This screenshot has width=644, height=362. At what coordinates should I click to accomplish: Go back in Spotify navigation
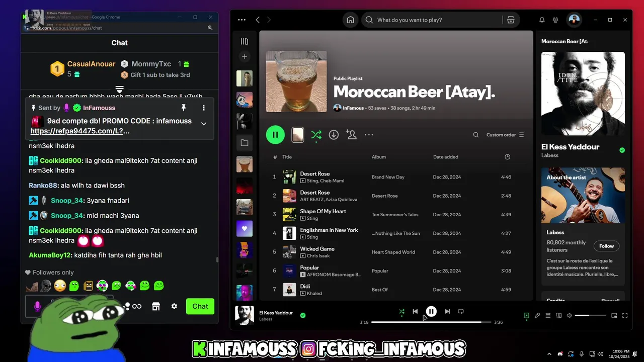(x=258, y=20)
